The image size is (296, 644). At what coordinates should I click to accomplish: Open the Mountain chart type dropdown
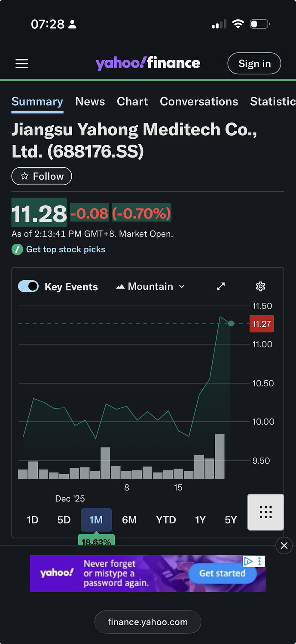coord(150,286)
